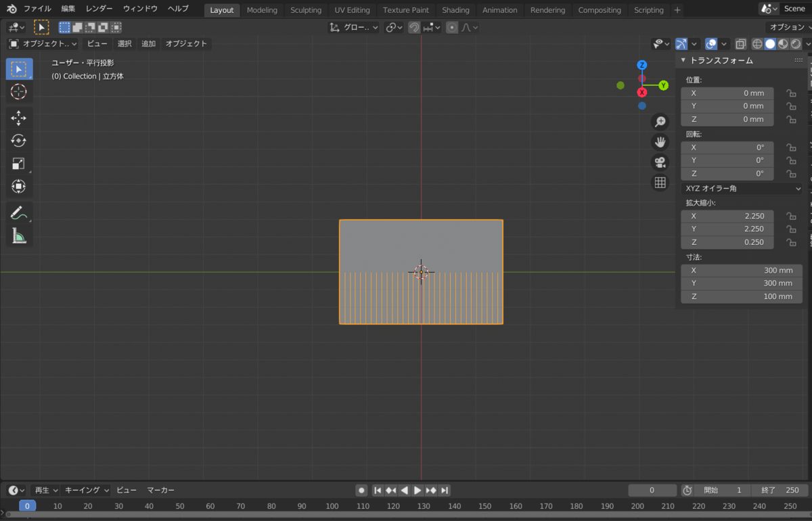
Task: Click the Dimensions Z field 100 mm
Action: coord(742,296)
